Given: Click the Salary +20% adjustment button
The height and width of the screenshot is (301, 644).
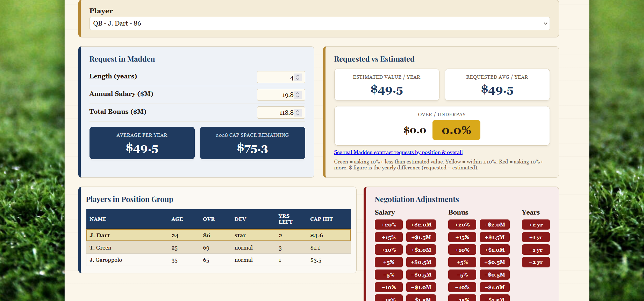Looking at the screenshot, I should pyautogui.click(x=389, y=225).
